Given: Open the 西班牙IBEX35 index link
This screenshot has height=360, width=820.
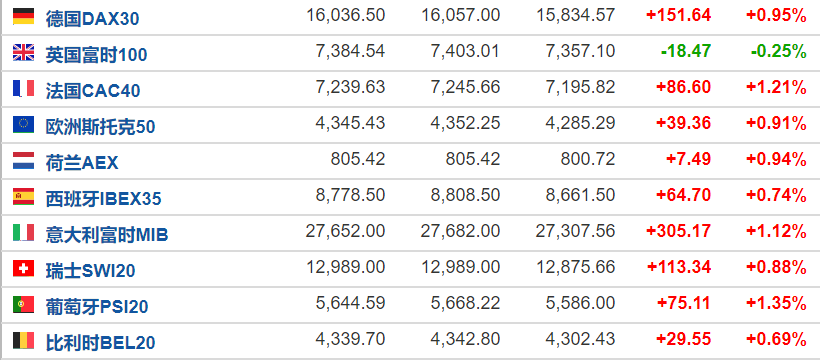Looking at the screenshot, I should [104, 199].
